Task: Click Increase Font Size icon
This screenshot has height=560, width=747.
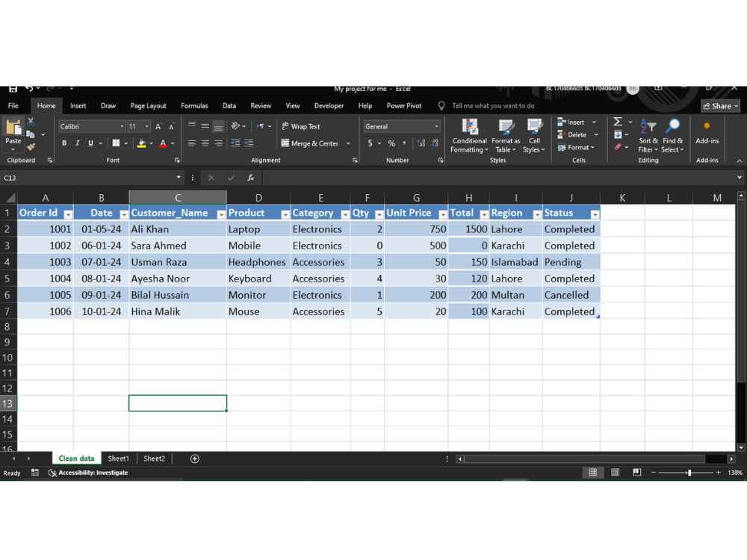Action: coord(158,127)
